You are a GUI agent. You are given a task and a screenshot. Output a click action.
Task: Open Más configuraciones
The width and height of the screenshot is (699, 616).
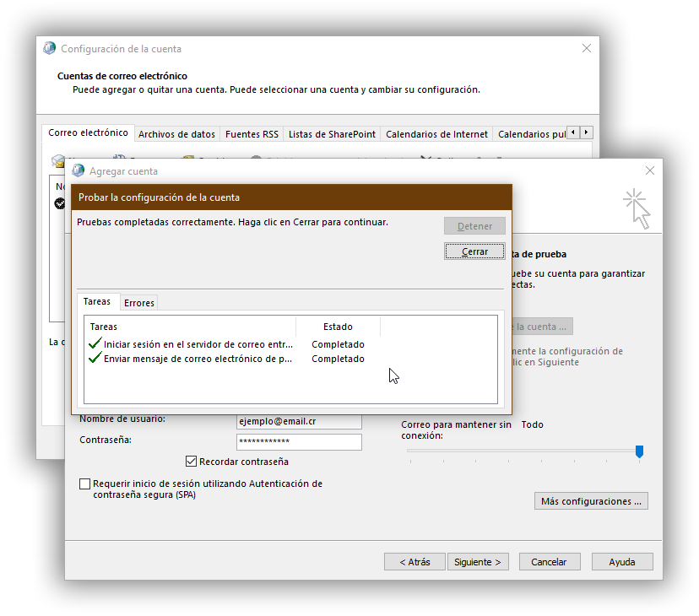[x=590, y=500]
